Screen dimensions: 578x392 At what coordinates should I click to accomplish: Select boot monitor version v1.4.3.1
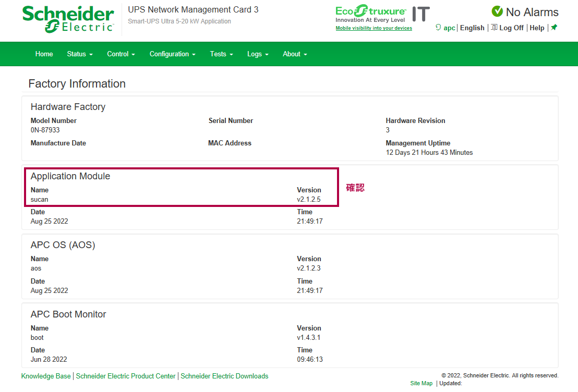click(308, 337)
